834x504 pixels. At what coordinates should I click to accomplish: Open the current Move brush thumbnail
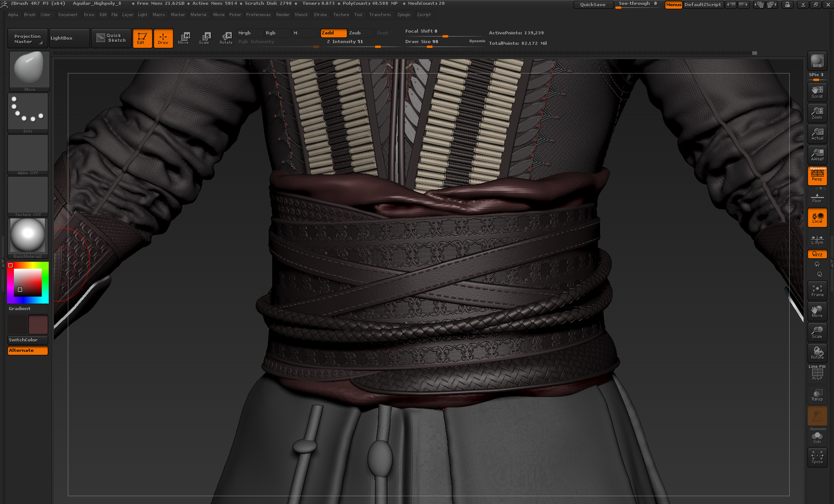[29, 71]
